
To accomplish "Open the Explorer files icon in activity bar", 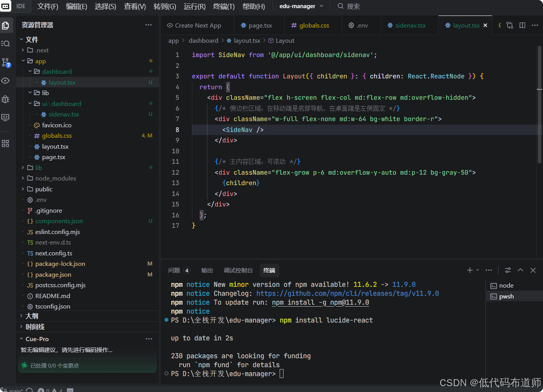I will [x=5, y=26].
